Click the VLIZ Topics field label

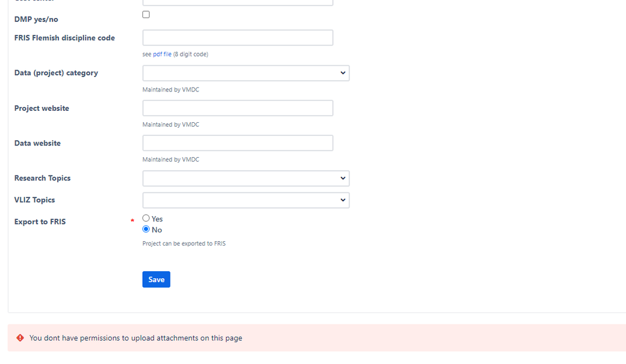(34, 200)
